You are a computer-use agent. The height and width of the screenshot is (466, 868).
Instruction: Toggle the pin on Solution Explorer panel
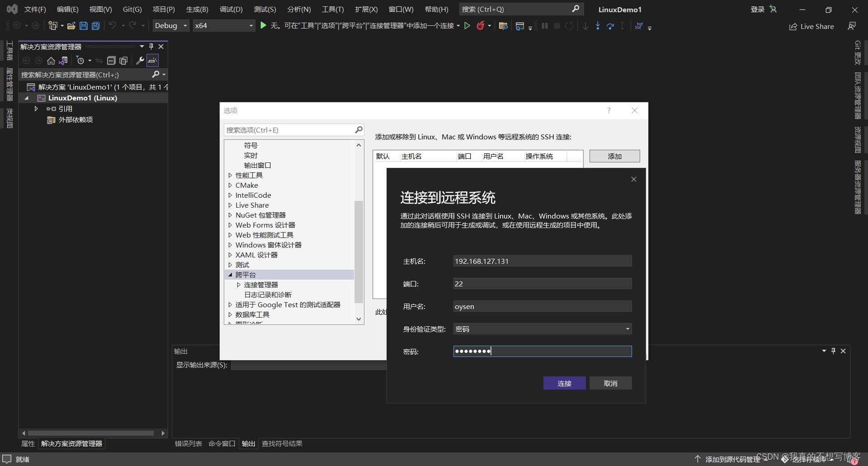pos(151,46)
